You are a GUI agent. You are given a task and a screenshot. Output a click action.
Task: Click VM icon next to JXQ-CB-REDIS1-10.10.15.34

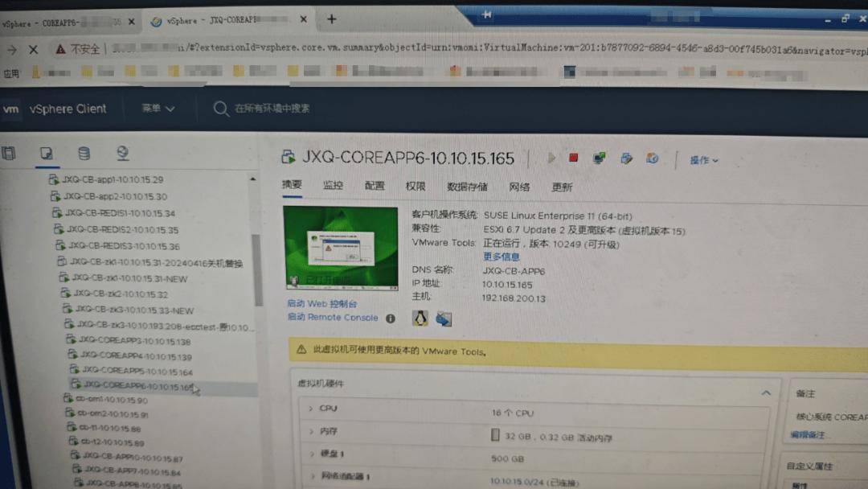point(56,212)
